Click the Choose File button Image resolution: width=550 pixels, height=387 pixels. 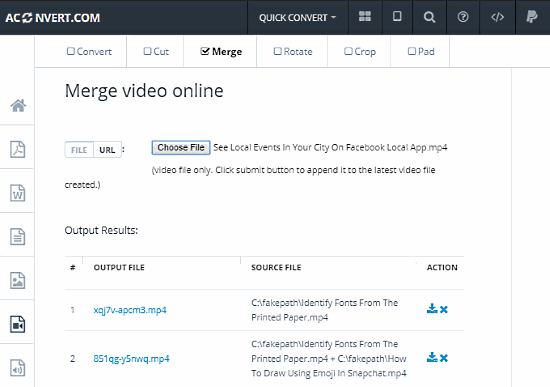(x=181, y=147)
